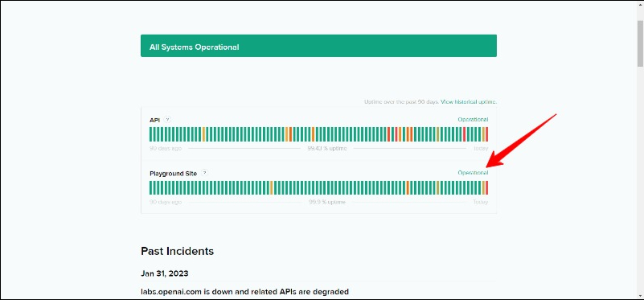The height and width of the screenshot is (300, 644).
Task: Click the first green bar of Playground uptime
Action: 150,188
